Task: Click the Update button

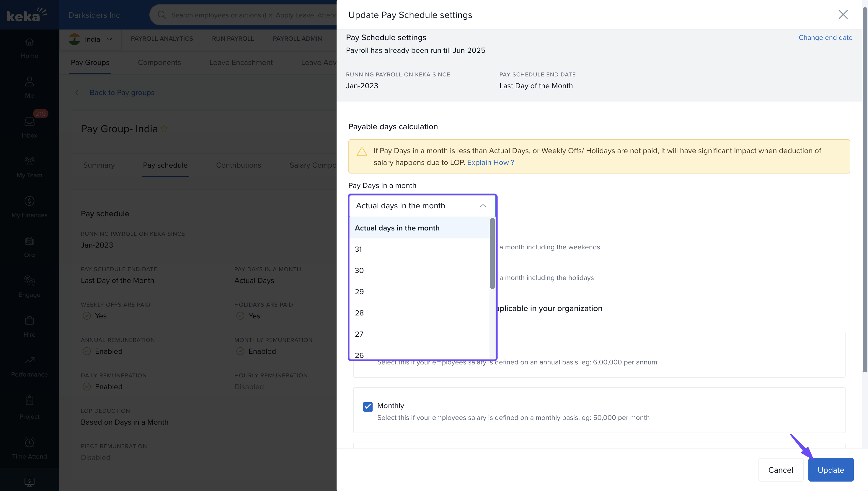Action: click(x=830, y=470)
